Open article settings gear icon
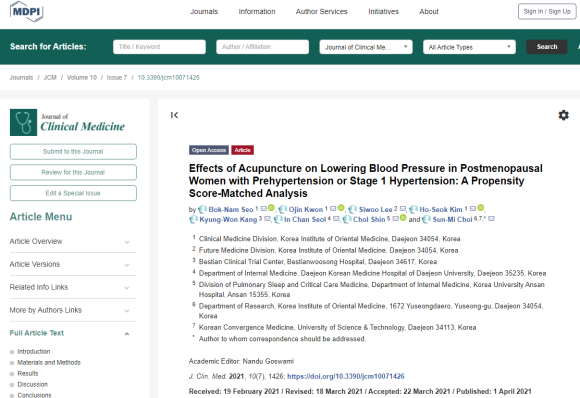Viewport: 580px width, 398px height. point(563,115)
